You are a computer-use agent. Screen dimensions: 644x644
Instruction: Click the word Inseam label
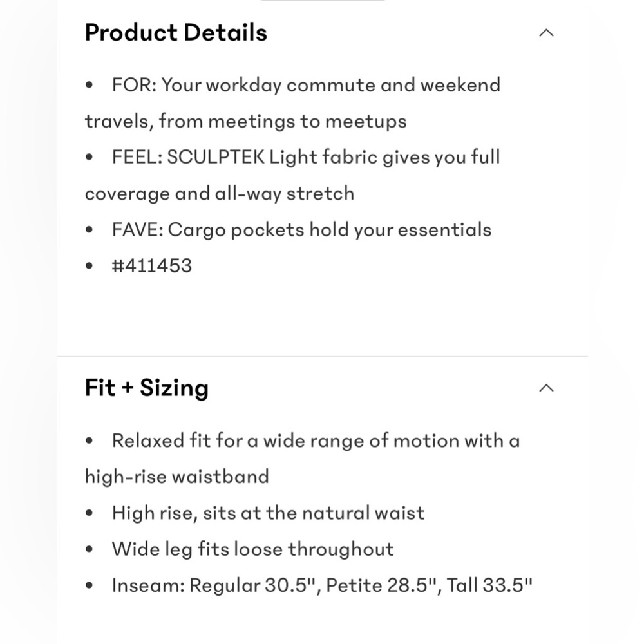point(148,585)
